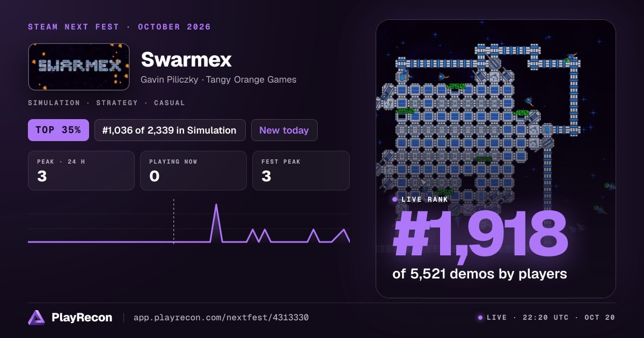Image resolution: width=644 pixels, height=338 pixels.
Task: Click the STEAM NEXT FEST · OCTOBER 2026 header
Action: (120, 27)
